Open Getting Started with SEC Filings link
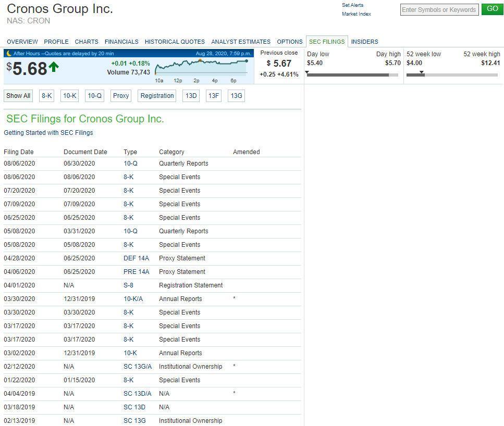This screenshot has height=426, width=504. click(48, 133)
